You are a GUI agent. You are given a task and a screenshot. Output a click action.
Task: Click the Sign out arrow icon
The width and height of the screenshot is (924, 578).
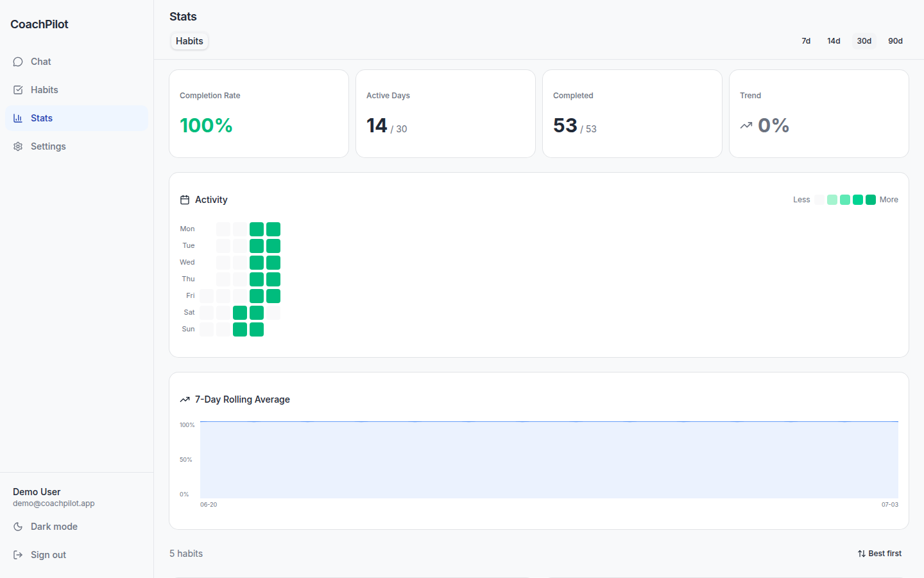click(x=18, y=555)
